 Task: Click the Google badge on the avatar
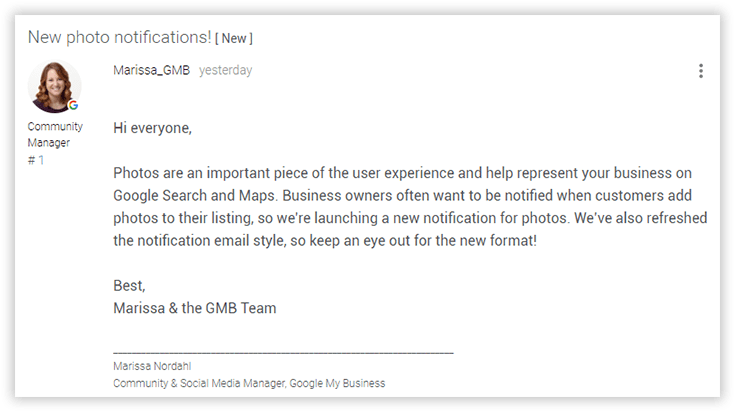pyautogui.click(x=73, y=105)
